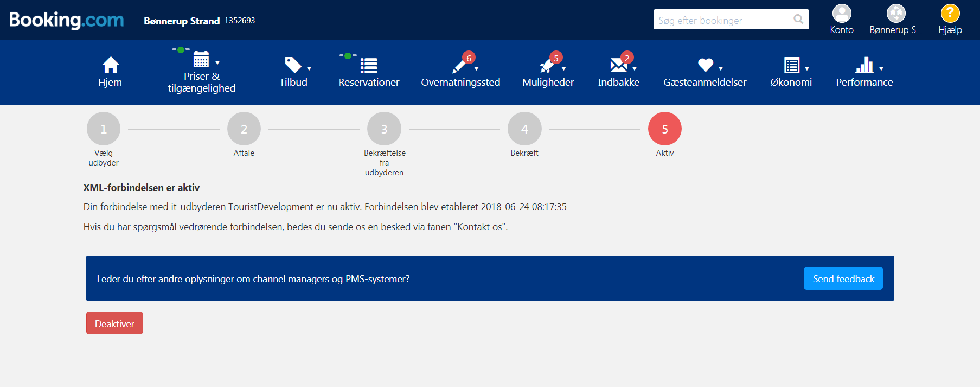Click the Hjem house icon
This screenshot has width=980, height=387.
[111, 65]
